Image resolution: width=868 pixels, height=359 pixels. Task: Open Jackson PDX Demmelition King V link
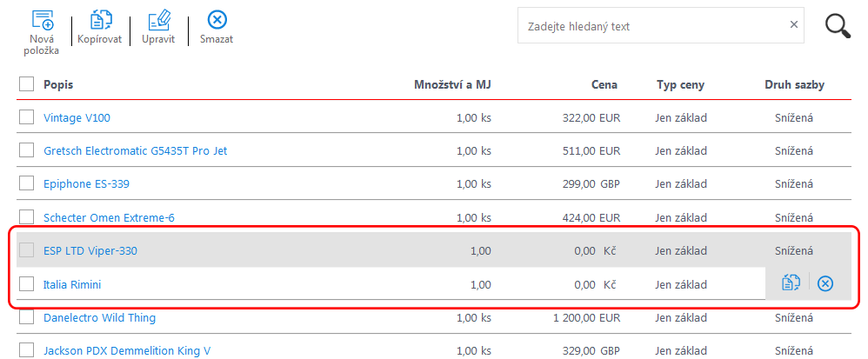tap(127, 350)
